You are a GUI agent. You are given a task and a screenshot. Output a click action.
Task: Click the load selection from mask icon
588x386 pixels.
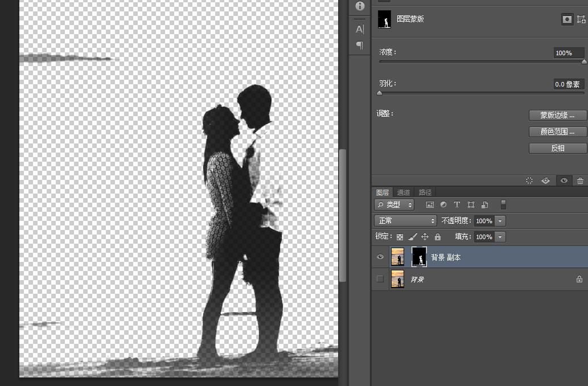coord(529,180)
